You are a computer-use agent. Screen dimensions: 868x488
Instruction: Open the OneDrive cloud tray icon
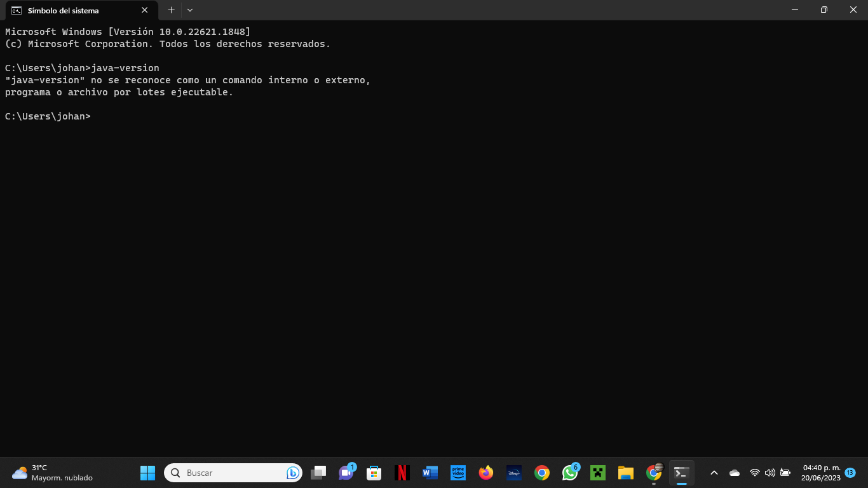pos(735,473)
